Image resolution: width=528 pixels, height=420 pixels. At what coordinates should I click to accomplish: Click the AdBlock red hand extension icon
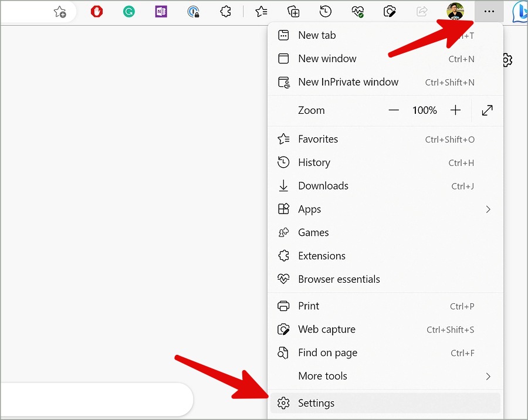point(97,12)
